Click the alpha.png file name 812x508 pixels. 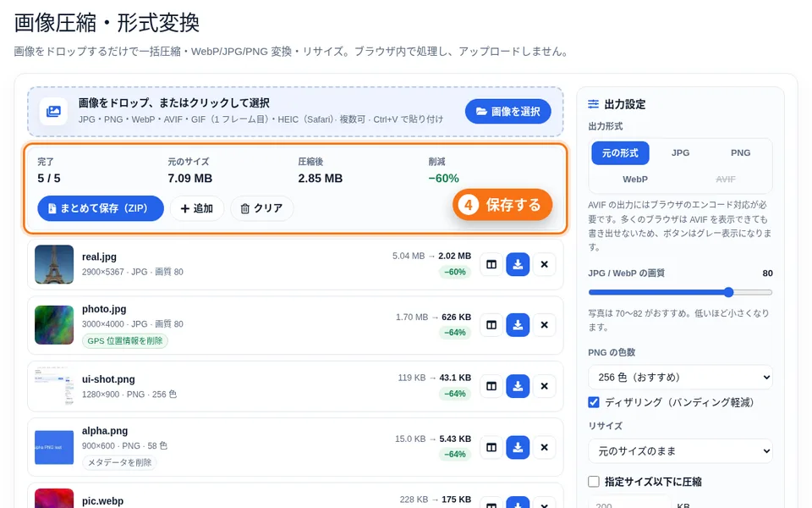[x=105, y=431]
